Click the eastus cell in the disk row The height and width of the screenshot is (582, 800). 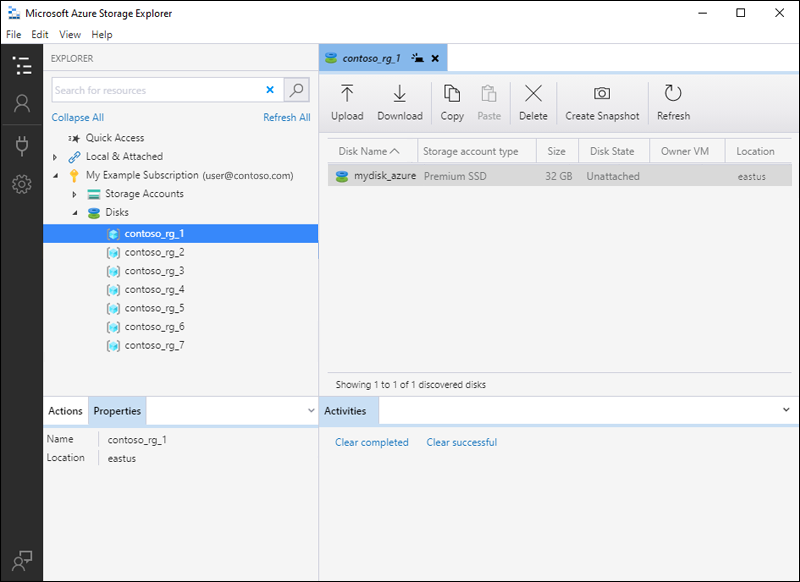tap(752, 177)
